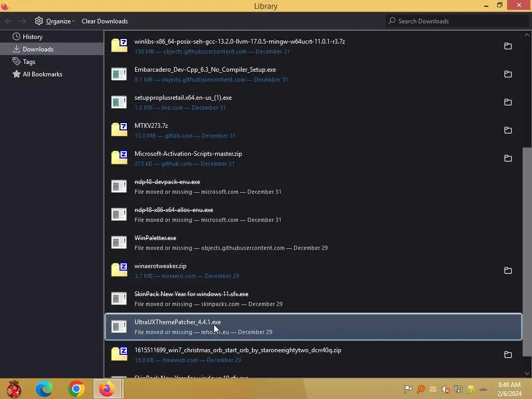The width and height of the screenshot is (532, 399).
Task: Show Embarcadero Dev-Cpp setup in folder
Action: (508, 74)
